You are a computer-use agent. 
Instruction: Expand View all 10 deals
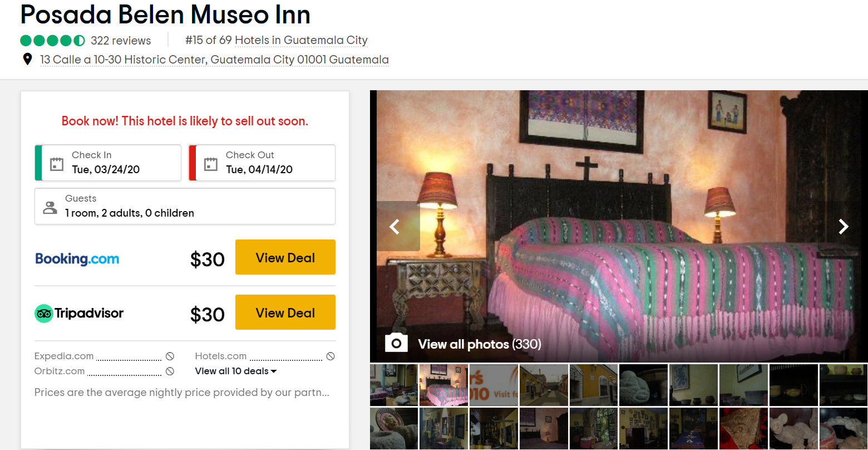coord(235,371)
